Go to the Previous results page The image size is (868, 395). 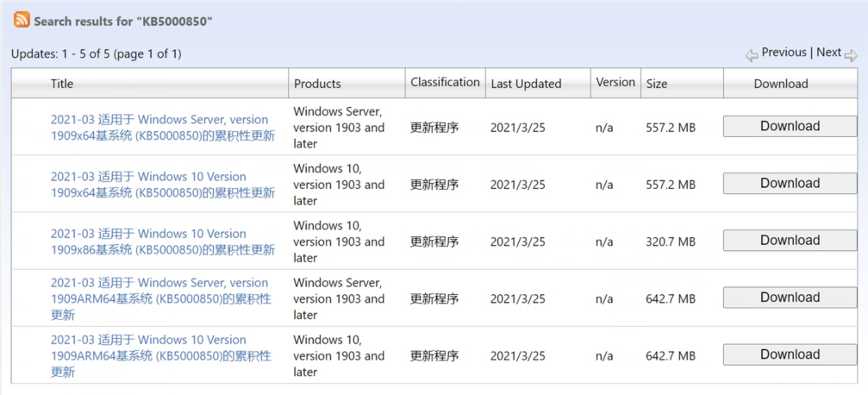(x=784, y=53)
